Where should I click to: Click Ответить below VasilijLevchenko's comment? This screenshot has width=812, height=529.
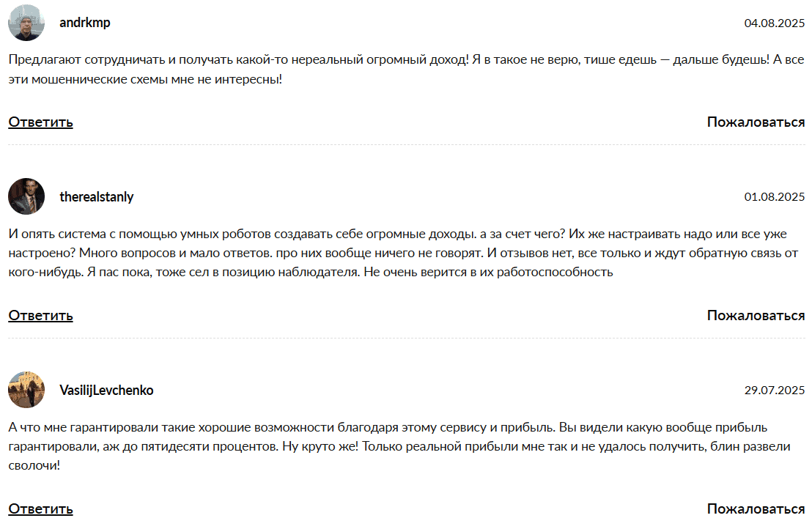point(40,508)
